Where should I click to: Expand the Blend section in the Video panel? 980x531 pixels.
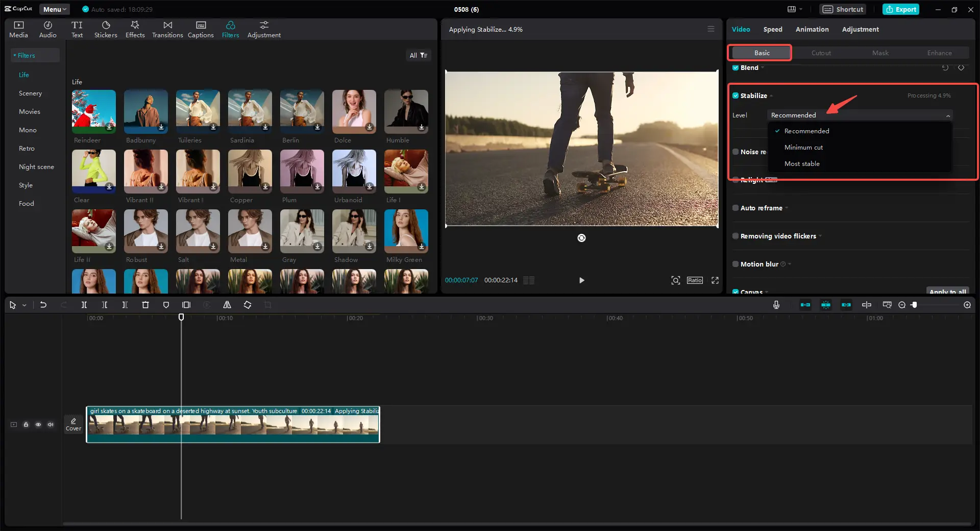(763, 67)
